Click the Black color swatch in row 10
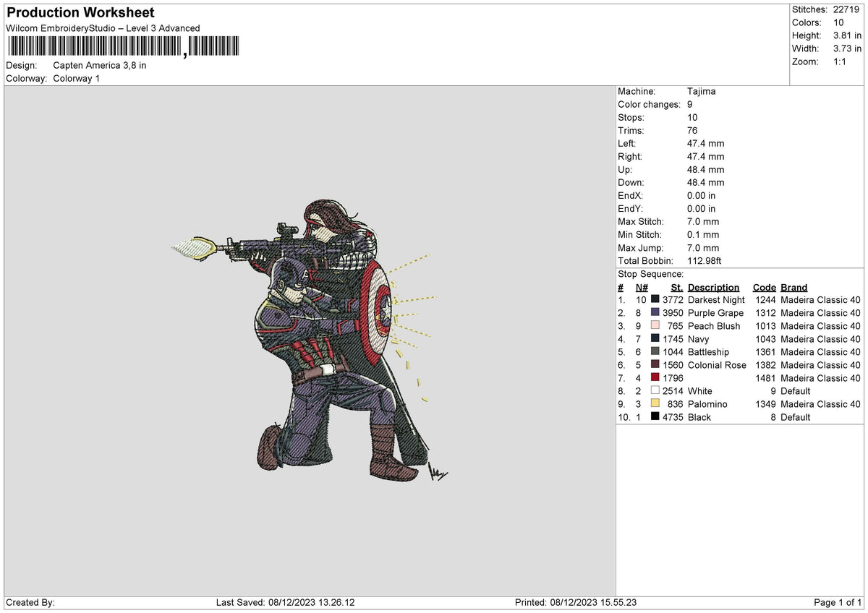The height and width of the screenshot is (613, 868). click(655, 416)
